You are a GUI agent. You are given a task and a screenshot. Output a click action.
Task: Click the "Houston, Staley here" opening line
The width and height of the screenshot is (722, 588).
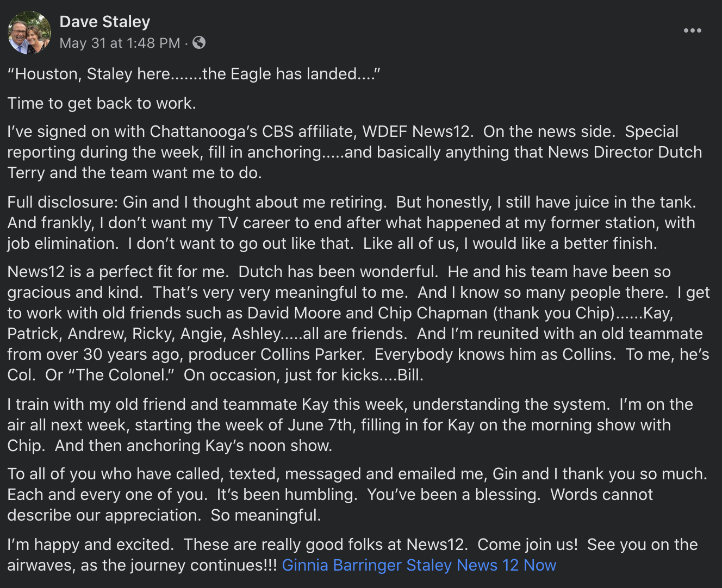tap(194, 74)
